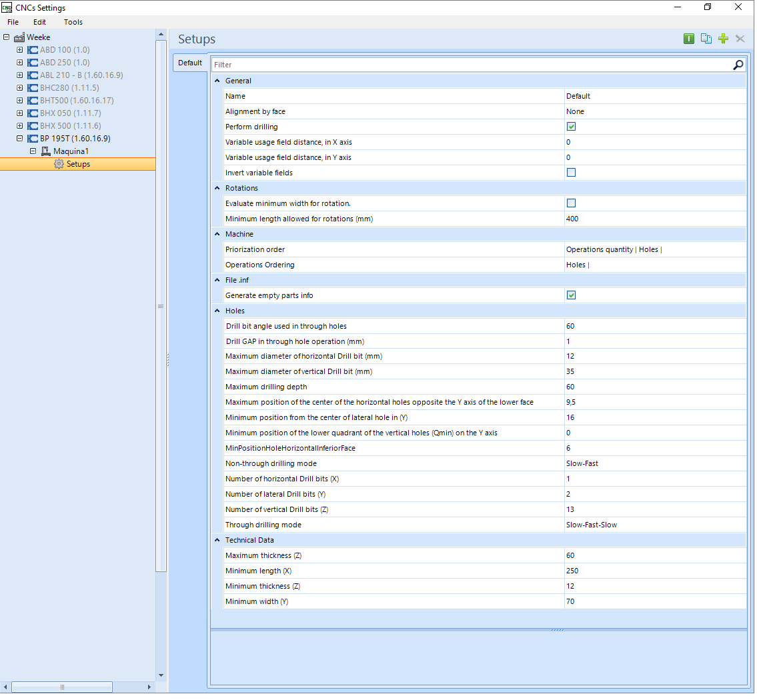Collapse the Technical Data section
Image resolution: width=757 pixels, height=700 pixels.
pos(217,541)
